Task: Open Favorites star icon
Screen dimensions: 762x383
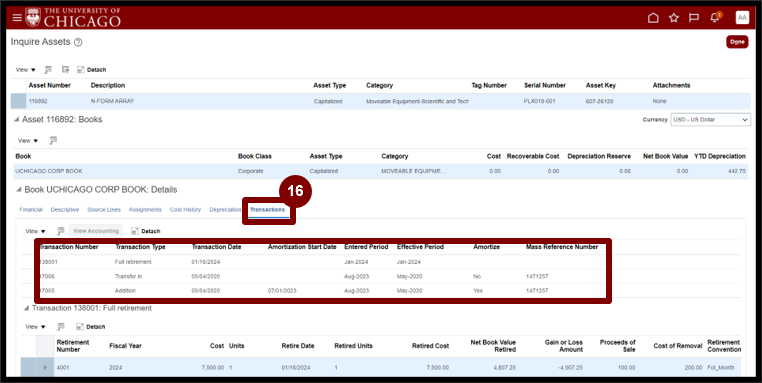Action: [674, 18]
